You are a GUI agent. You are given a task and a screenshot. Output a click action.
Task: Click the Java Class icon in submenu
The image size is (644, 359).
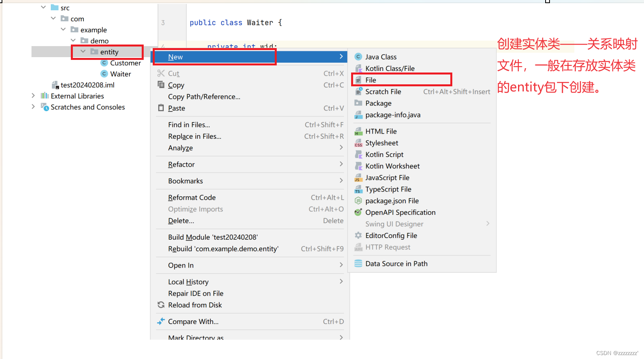click(x=358, y=57)
